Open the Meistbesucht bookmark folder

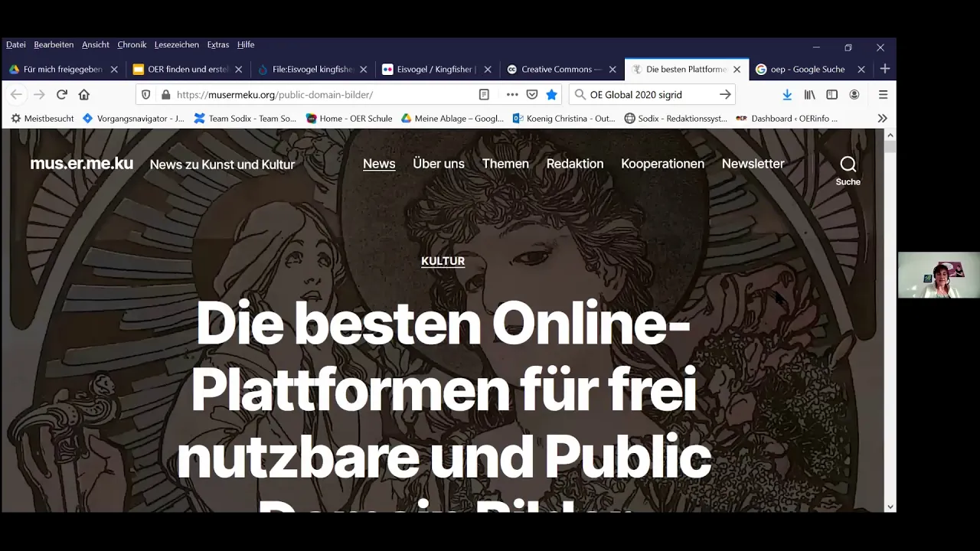(x=42, y=119)
